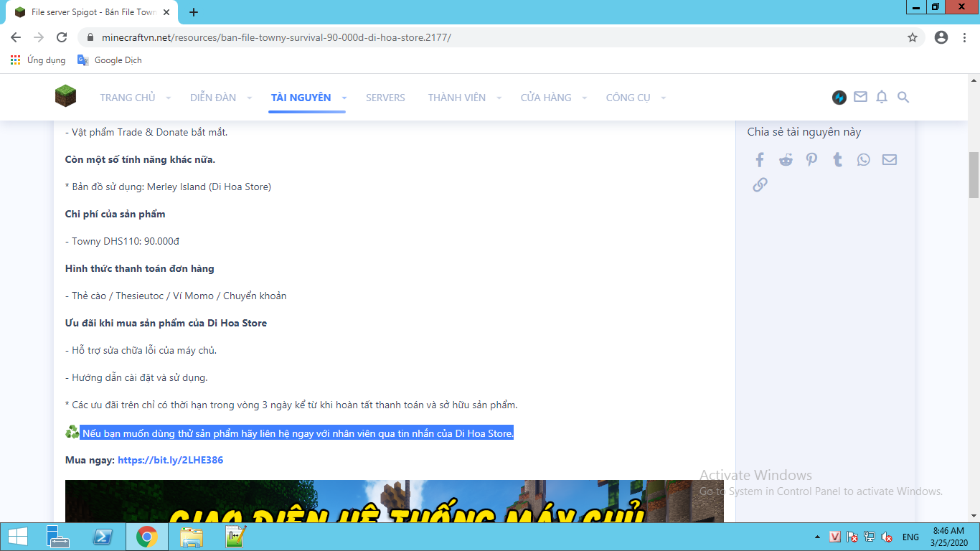Go to the TRANG CHỦ menu item

click(128, 98)
